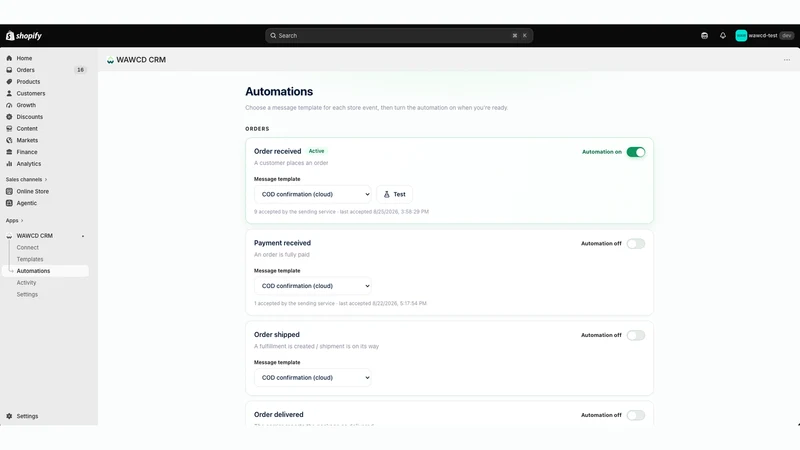Open Order received message template dropdown

coord(313,194)
